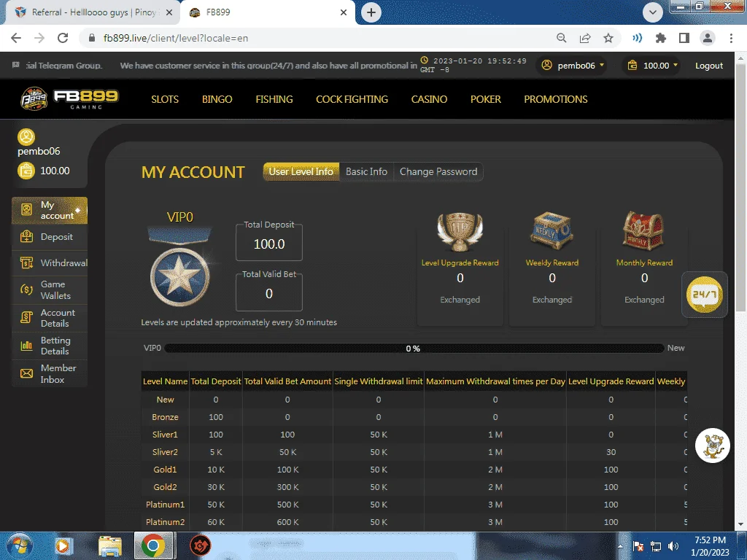Open the browser zoom magnifier icon
Viewport: 747px width, 560px height.
coord(562,38)
